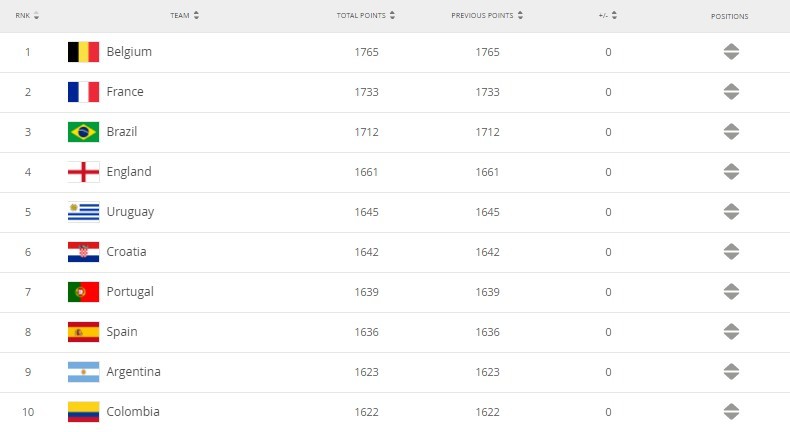
Task: Click the Belgium flag icon
Action: 83,52
